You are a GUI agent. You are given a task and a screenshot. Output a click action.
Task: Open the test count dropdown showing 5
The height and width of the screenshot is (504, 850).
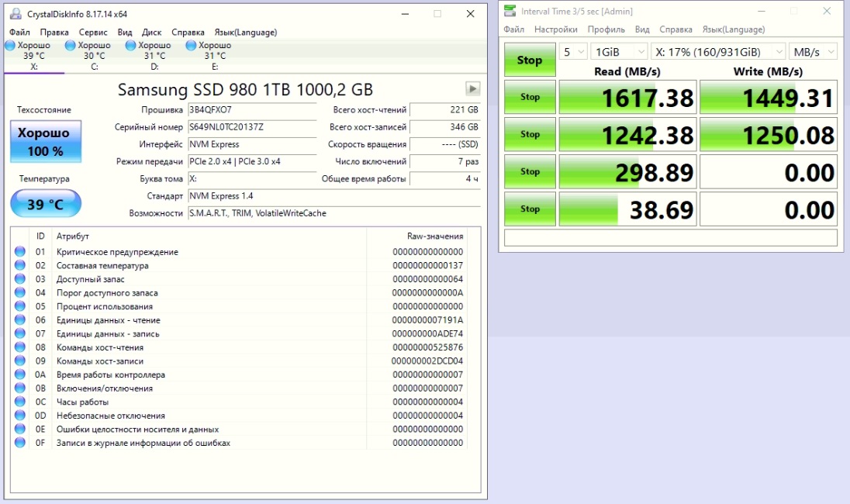click(573, 52)
